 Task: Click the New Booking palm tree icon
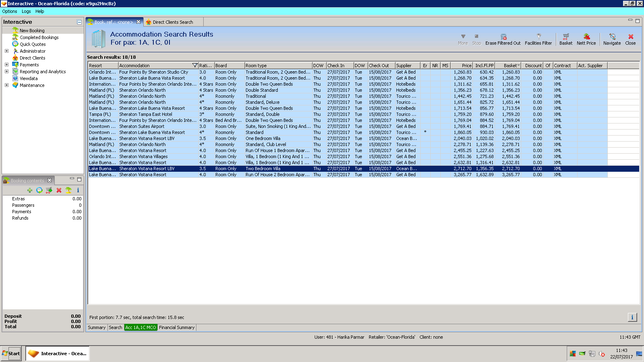[15, 30]
